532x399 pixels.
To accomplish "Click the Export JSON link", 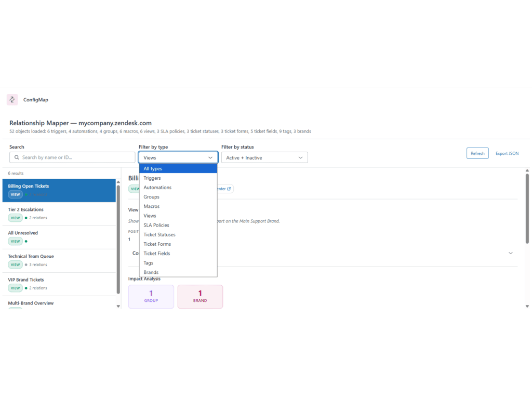I will click(x=507, y=153).
